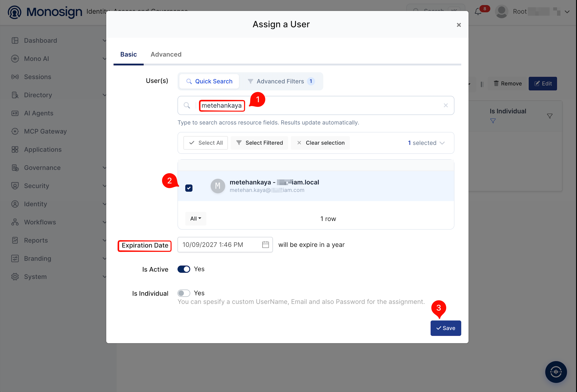Expand the Branding menu chevron
The height and width of the screenshot is (392, 577).
tap(104, 258)
